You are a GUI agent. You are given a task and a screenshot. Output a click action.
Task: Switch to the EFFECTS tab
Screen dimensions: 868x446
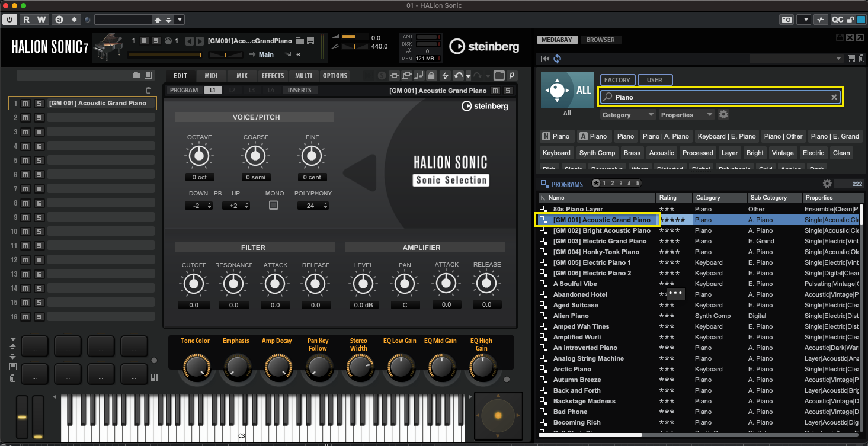[273, 76]
